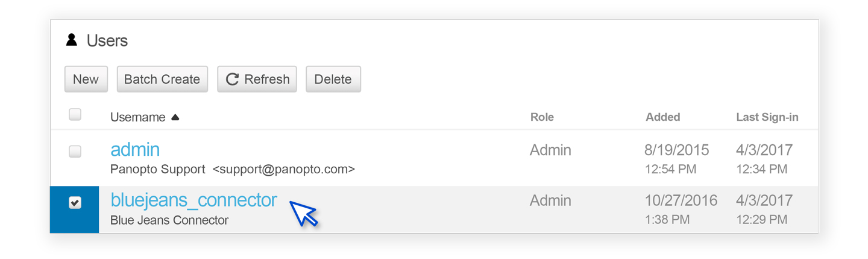
Task: Click the circular arrow Refresh icon
Action: click(232, 79)
